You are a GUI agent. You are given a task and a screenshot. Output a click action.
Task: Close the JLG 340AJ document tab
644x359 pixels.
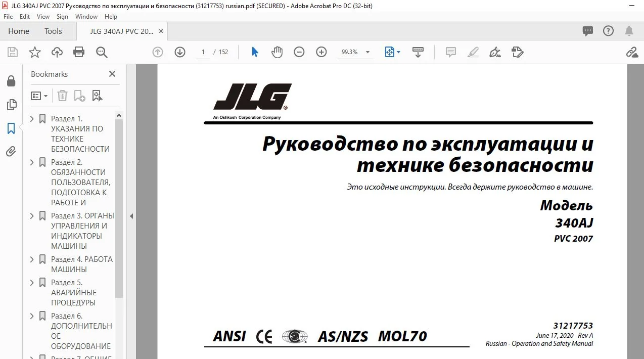point(161,31)
